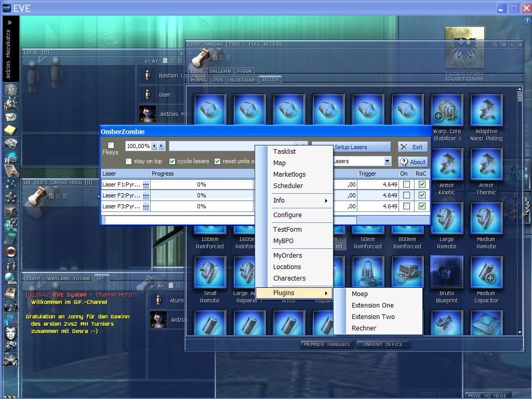Select Adaptive Nano Plating item
Image resolution: width=532 pixels, height=399 pixels.
point(486,110)
